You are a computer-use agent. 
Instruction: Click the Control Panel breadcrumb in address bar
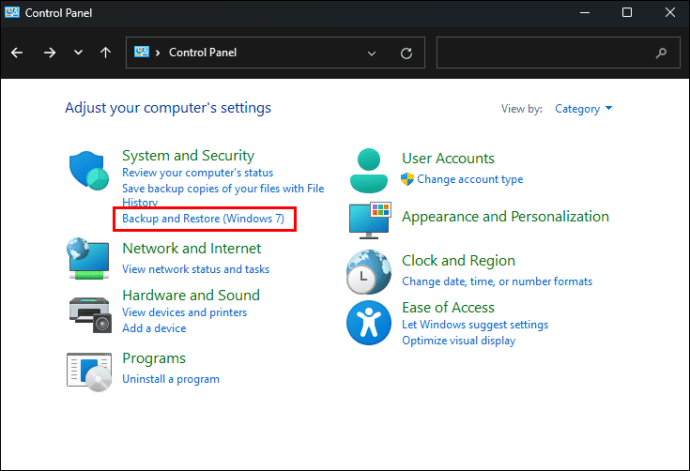pyautogui.click(x=203, y=53)
